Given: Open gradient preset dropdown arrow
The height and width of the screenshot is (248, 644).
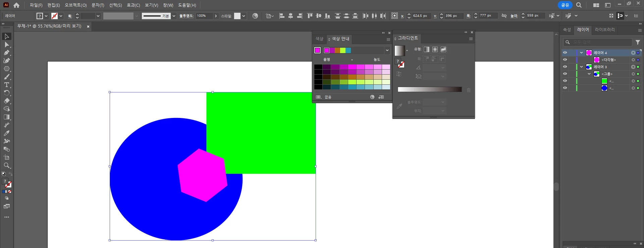Looking at the screenshot, I should click(x=407, y=51).
